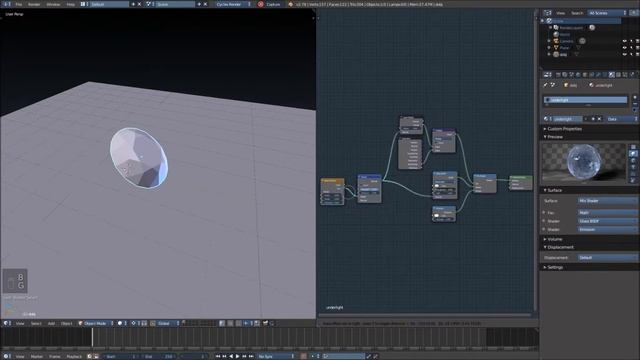Toggle visibility eye for Camera
This screenshot has width=640, height=360.
[624, 41]
